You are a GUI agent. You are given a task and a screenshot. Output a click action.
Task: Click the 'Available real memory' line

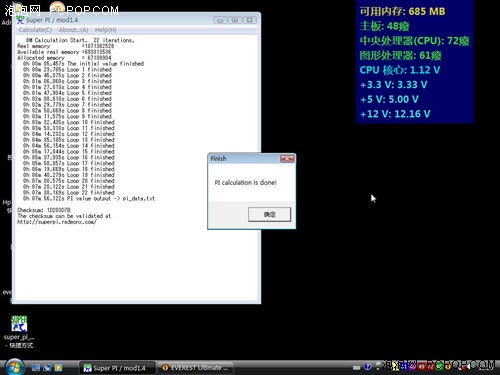[x=64, y=52]
